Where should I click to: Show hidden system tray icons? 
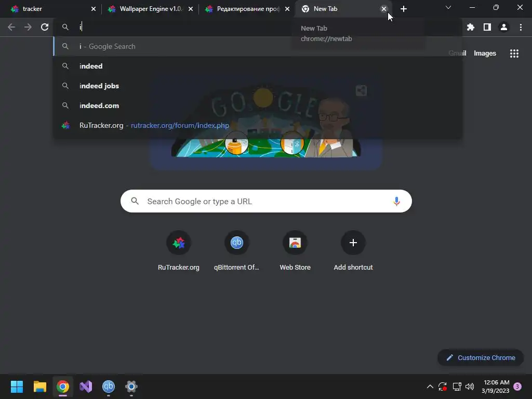(x=430, y=387)
